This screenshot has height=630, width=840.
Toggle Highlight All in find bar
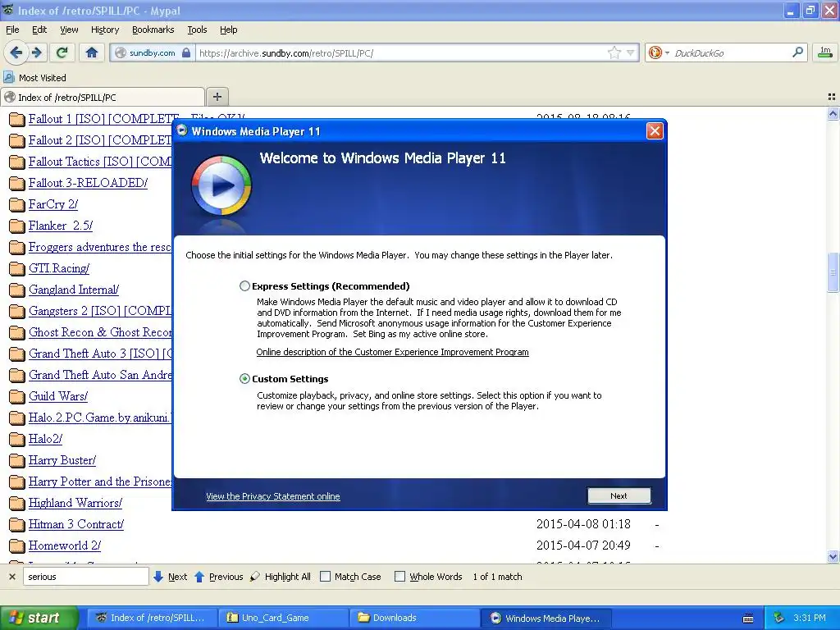(x=281, y=577)
